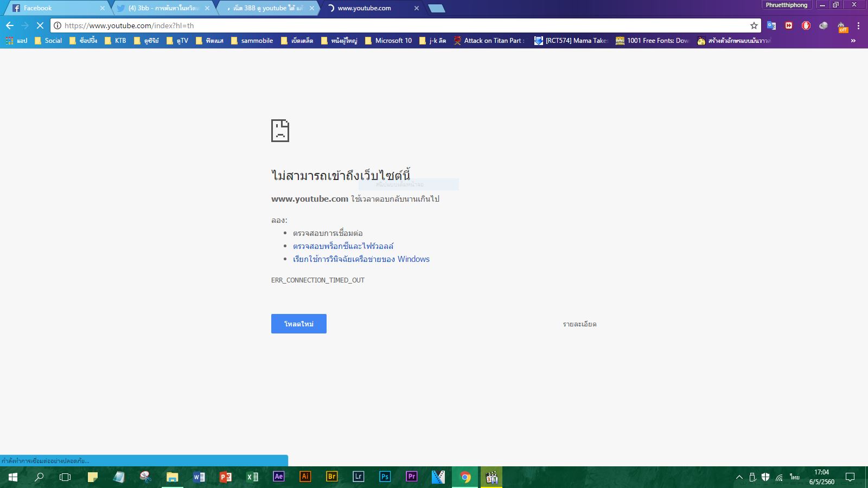
Task: Open Windows search from the taskbar
Action: [39, 477]
